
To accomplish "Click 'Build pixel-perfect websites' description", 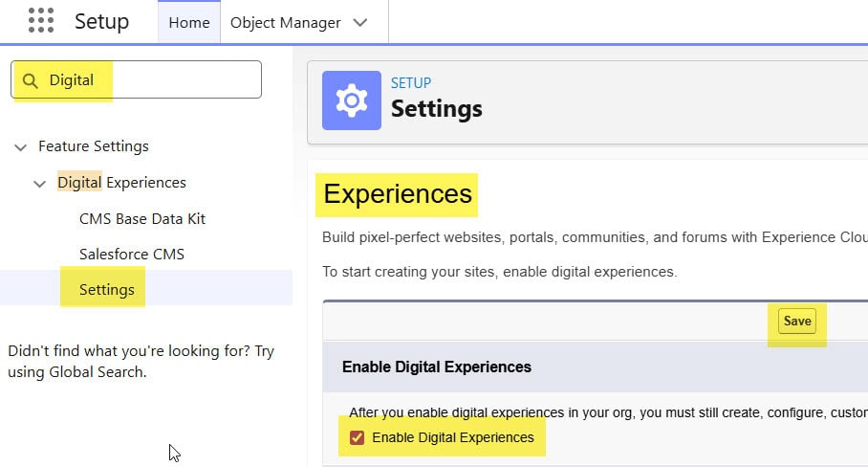I will pos(596,237).
